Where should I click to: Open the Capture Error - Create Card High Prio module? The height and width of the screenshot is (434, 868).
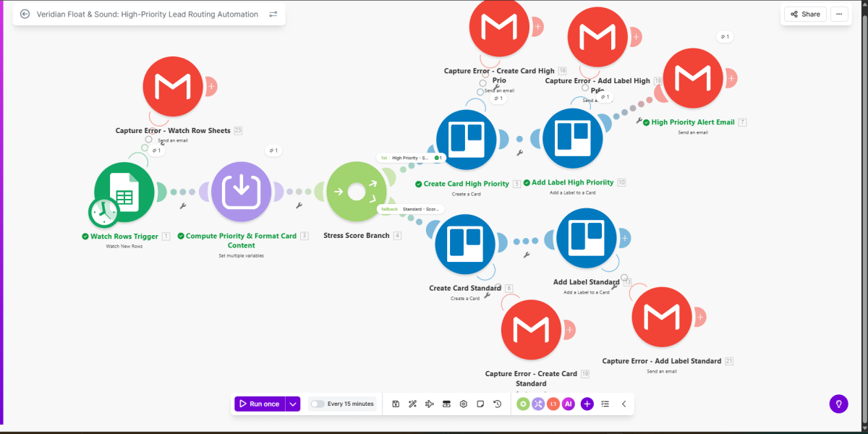(499, 27)
